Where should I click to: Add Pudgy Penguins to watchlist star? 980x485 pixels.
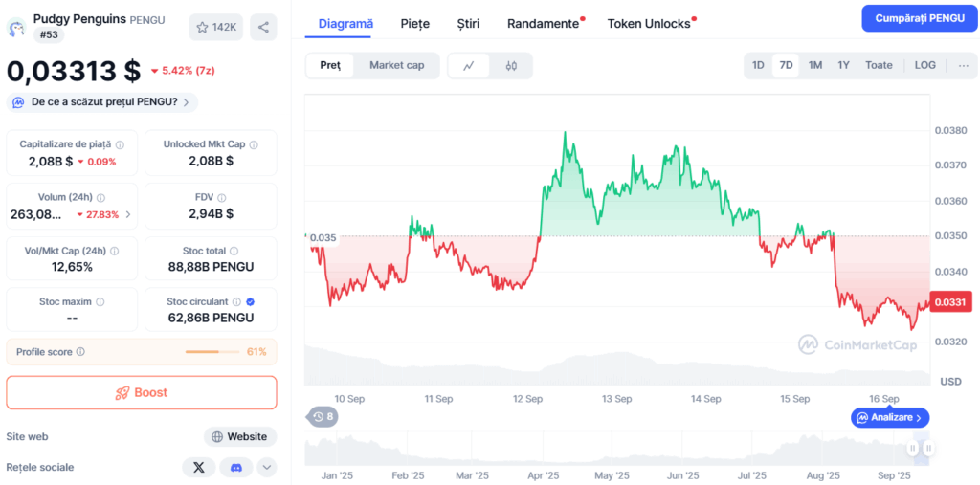coord(215,27)
